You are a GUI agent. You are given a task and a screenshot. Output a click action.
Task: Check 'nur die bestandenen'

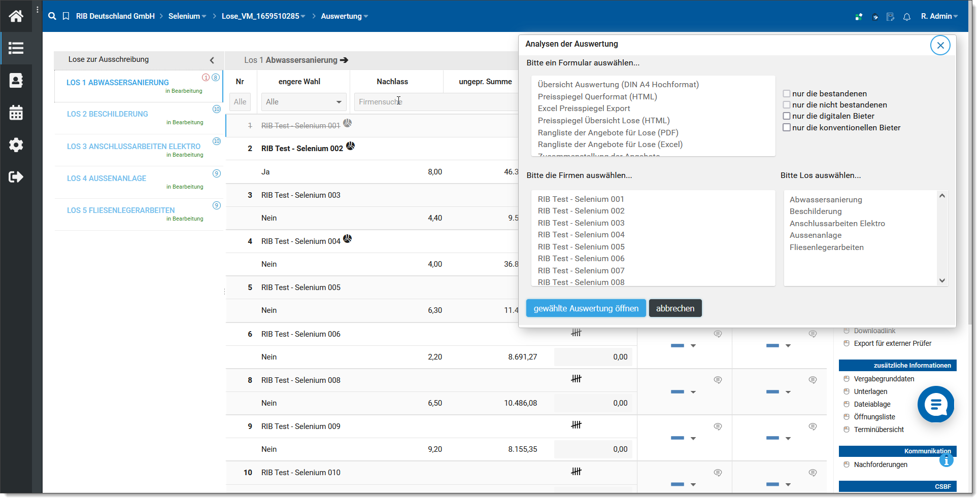click(787, 94)
